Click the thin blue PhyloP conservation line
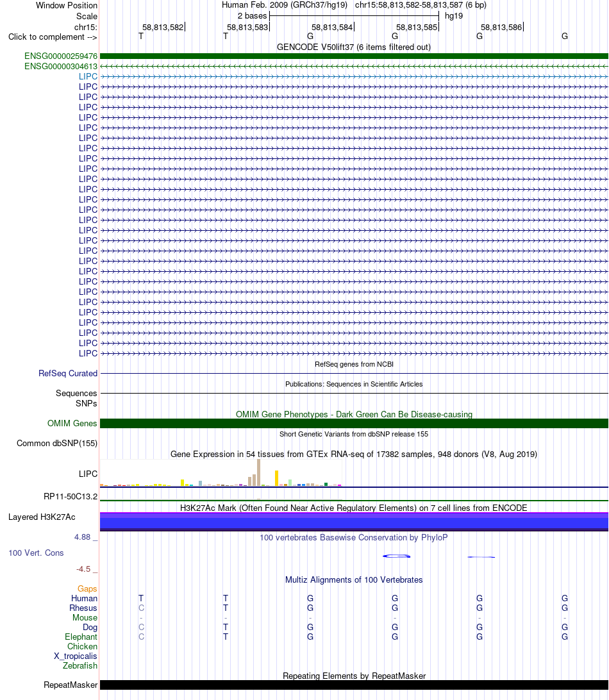Image resolution: width=609 pixels, height=700 pixels. click(481, 556)
